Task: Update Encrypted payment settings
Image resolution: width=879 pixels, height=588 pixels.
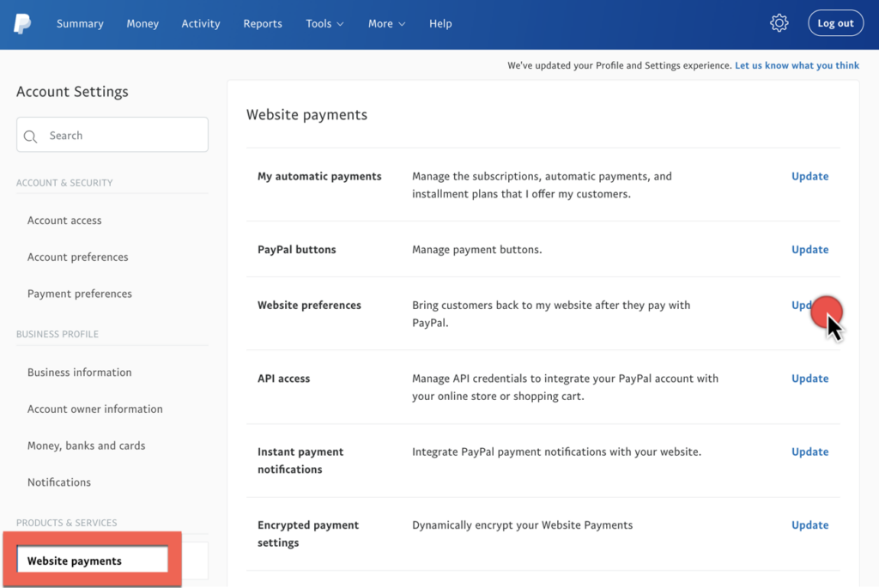Action: pyautogui.click(x=809, y=525)
